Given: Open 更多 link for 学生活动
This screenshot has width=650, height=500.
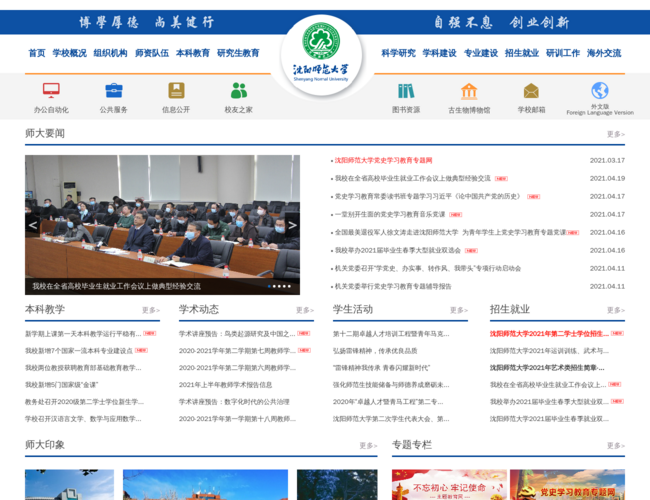Looking at the screenshot, I should click(459, 310).
